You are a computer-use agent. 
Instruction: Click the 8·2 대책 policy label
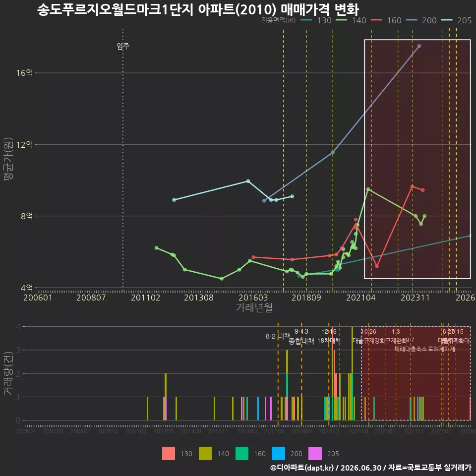click(x=278, y=336)
